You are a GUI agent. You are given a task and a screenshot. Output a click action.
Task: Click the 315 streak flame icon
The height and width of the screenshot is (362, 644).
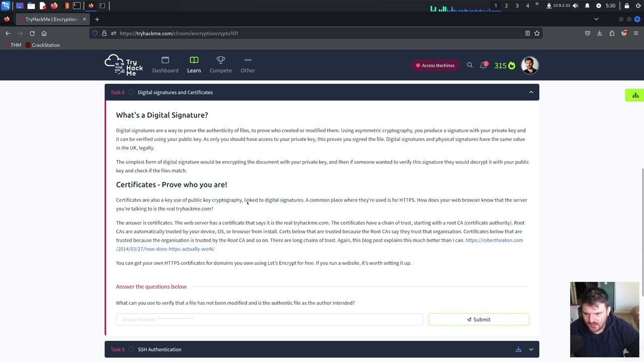click(512, 65)
